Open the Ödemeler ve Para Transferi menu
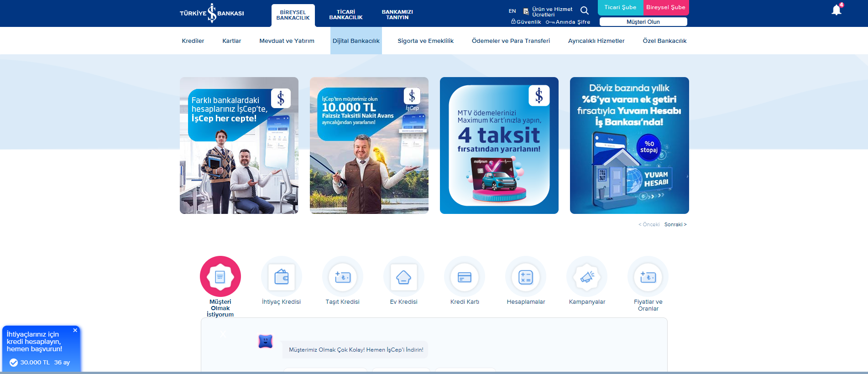 point(511,41)
